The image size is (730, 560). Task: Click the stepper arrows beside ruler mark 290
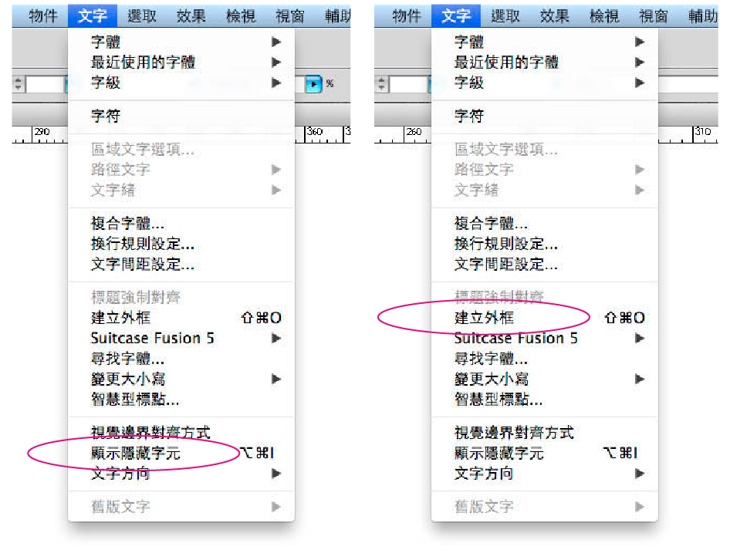click(19, 84)
